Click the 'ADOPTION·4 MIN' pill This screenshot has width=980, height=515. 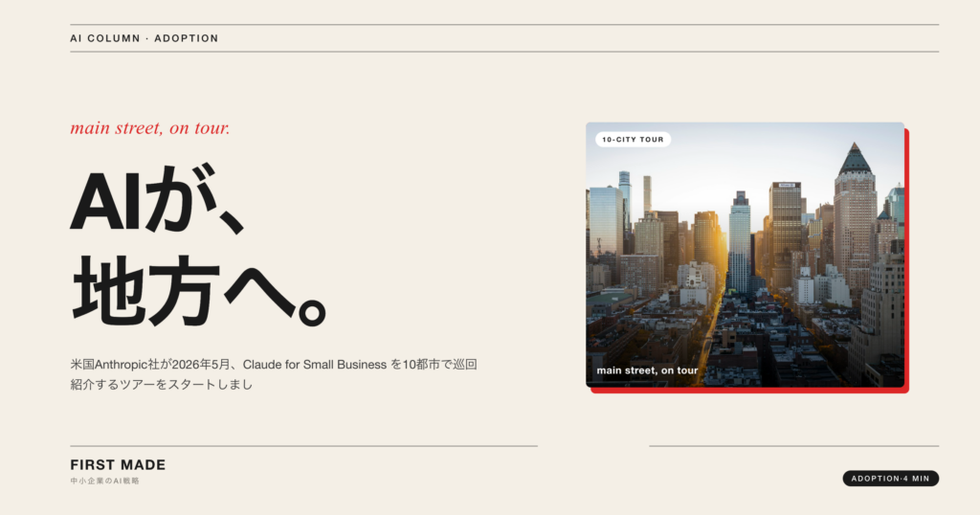[891, 478]
